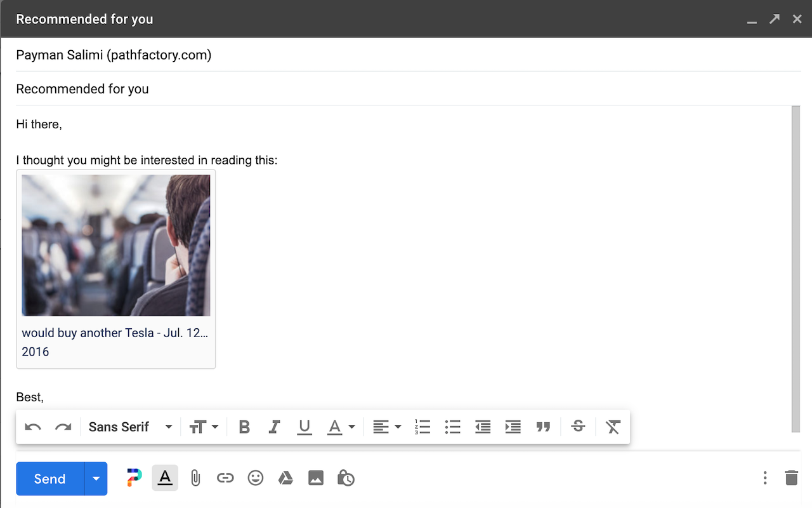Insert a file from Google Drive
The width and height of the screenshot is (812, 508).
coord(285,478)
